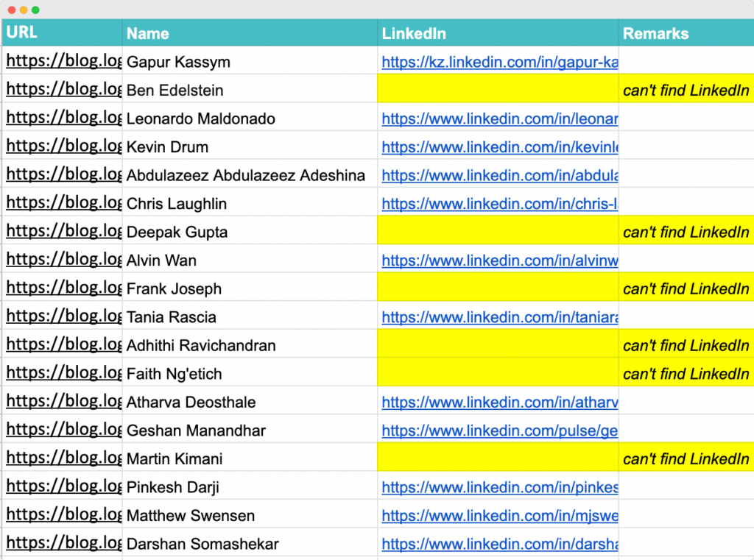Select the URL column header
754x560 pixels.
coord(62,32)
